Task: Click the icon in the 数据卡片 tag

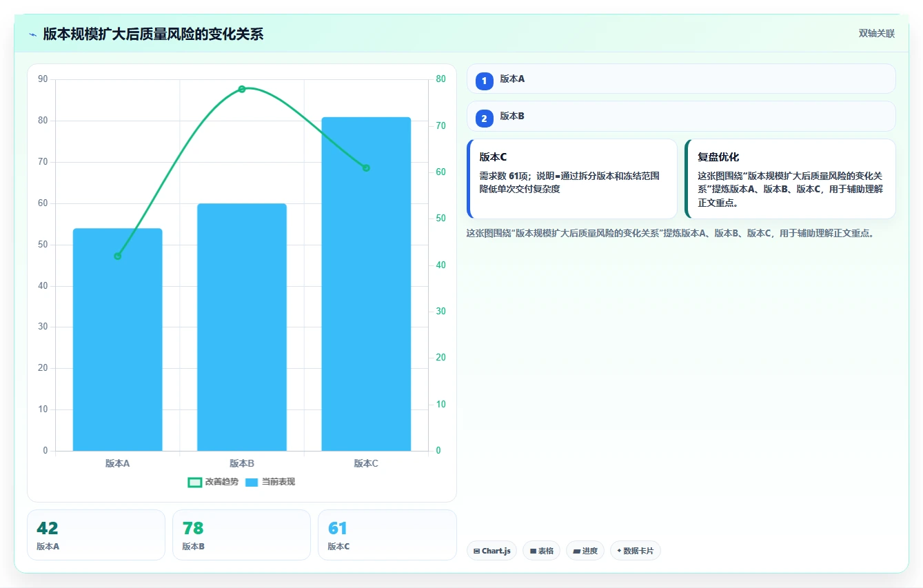Action: coord(619,551)
